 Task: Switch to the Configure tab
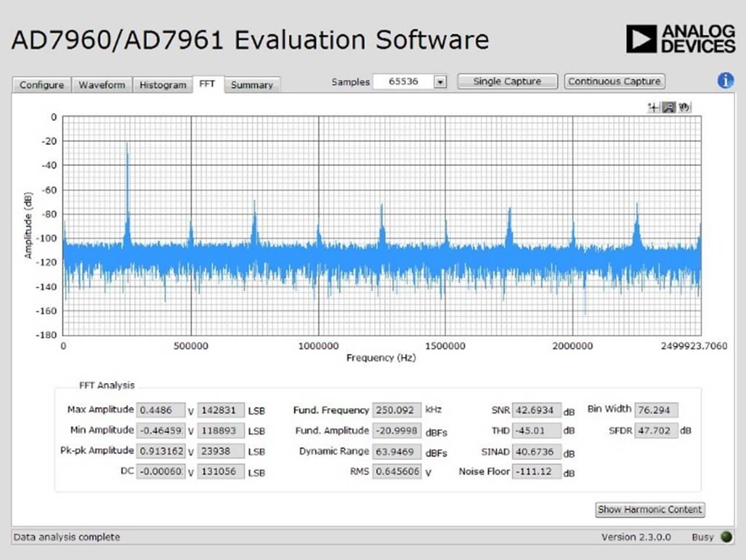41,85
